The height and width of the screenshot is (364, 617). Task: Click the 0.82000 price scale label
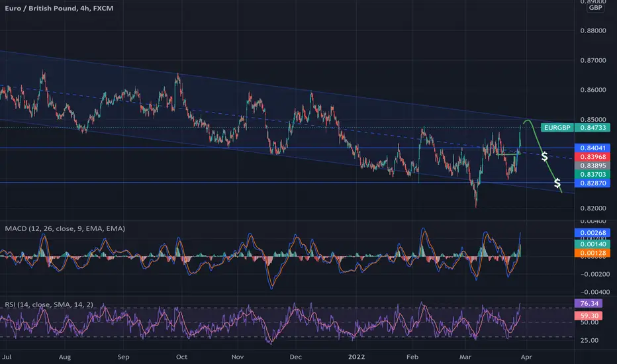(593, 208)
